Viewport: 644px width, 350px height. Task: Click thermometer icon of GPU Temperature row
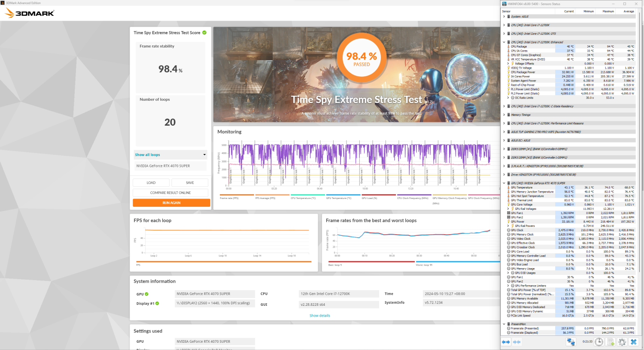click(509, 187)
